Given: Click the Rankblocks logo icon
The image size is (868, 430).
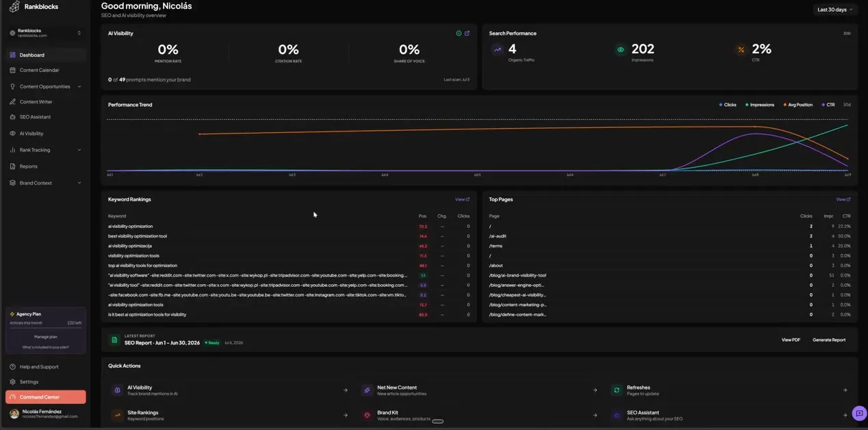Looking at the screenshot, I should point(14,7).
